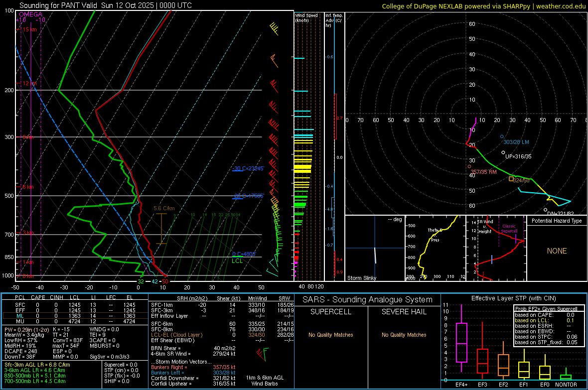Click the Theta-E v. Pres plot label
Viewport: 588px width, 390px height.
pyautogui.click(x=435, y=235)
